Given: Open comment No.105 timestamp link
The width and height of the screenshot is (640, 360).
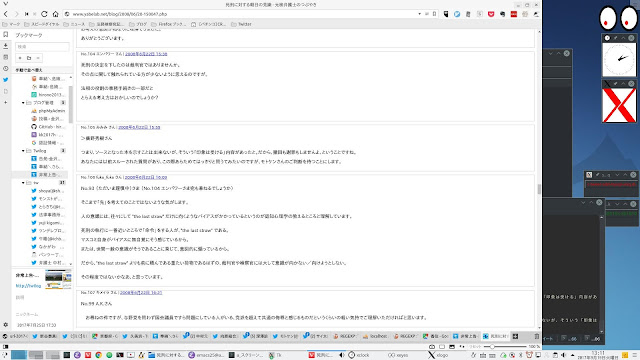Looking at the screenshot, I should click(x=139, y=127).
